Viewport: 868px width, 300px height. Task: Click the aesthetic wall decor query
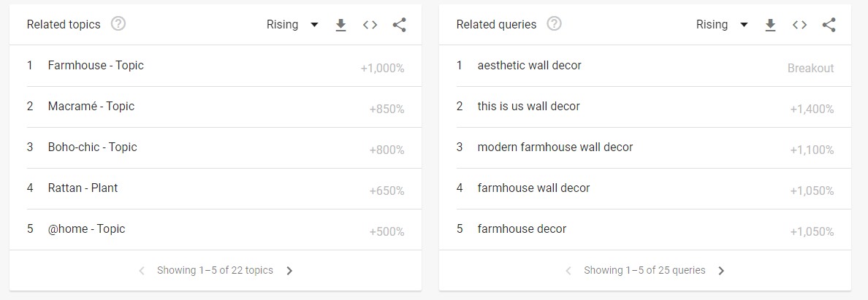click(x=529, y=66)
